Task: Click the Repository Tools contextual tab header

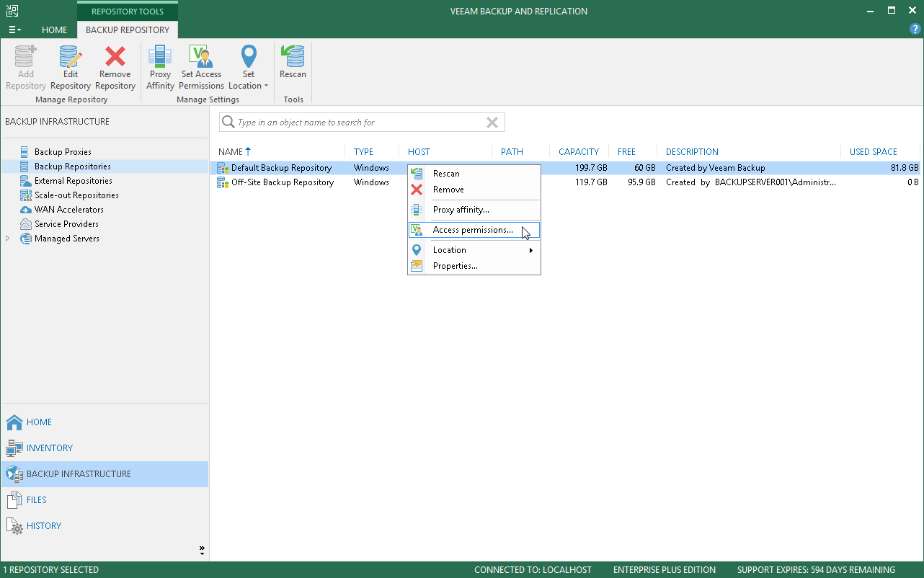Action: click(128, 12)
